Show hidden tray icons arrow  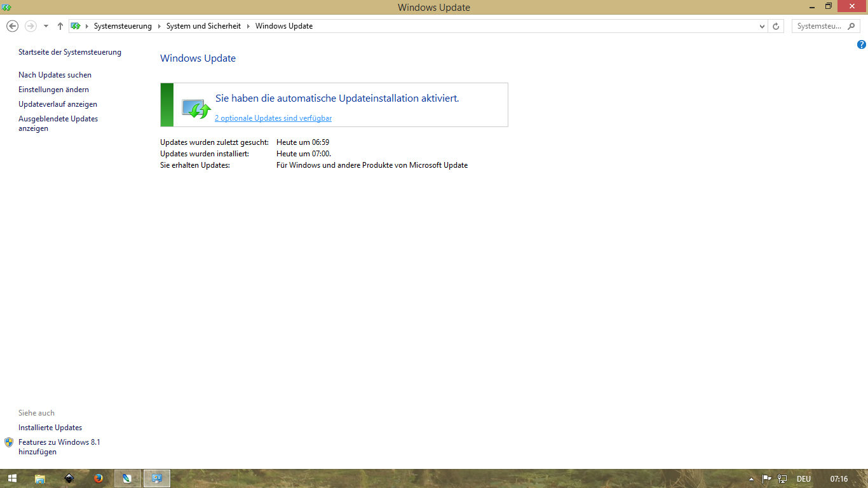click(752, 478)
